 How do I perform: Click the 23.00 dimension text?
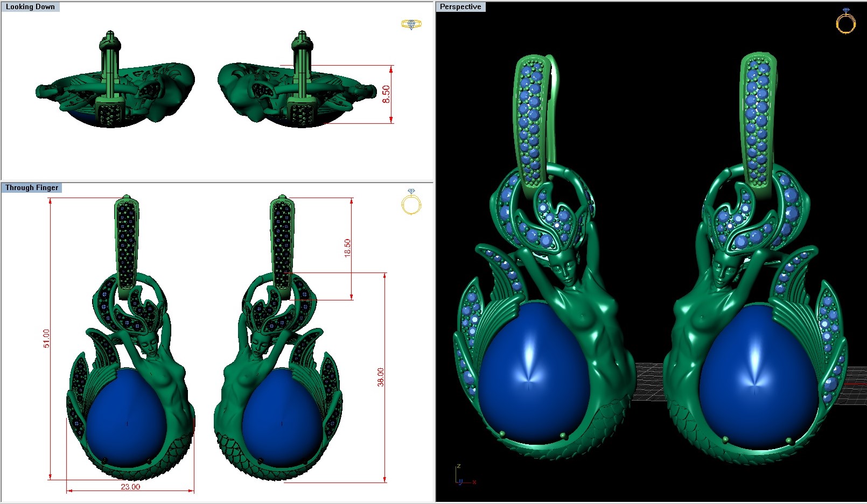(130, 487)
